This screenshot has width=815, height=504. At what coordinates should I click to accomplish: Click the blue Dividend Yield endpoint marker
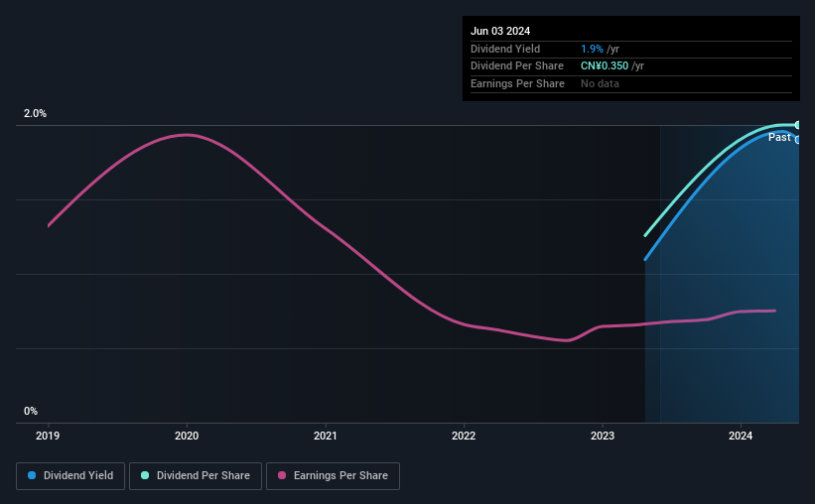pos(797,140)
